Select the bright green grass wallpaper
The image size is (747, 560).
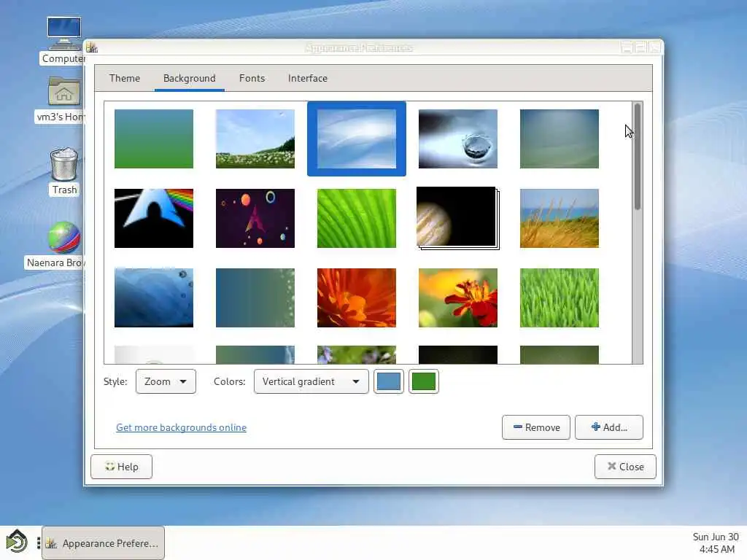pyautogui.click(x=560, y=297)
